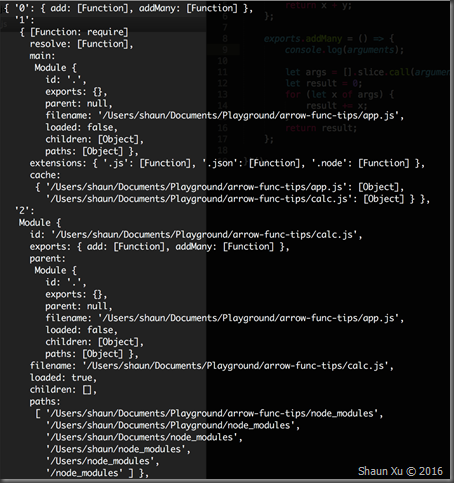Click the "'2':" key before Module
This screenshot has height=483, width=454.
24,211
